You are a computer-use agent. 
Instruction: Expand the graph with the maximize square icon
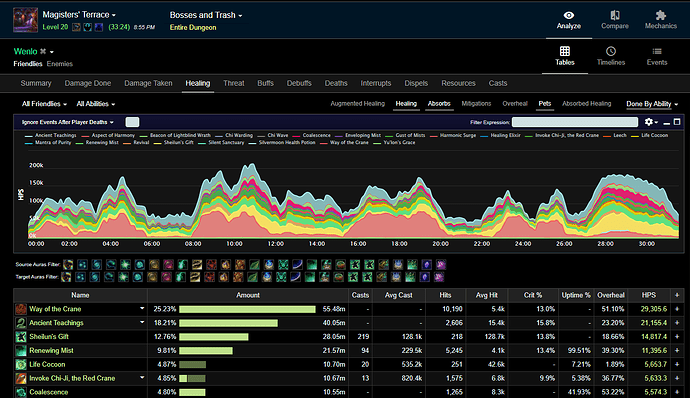tap(677, 122)
